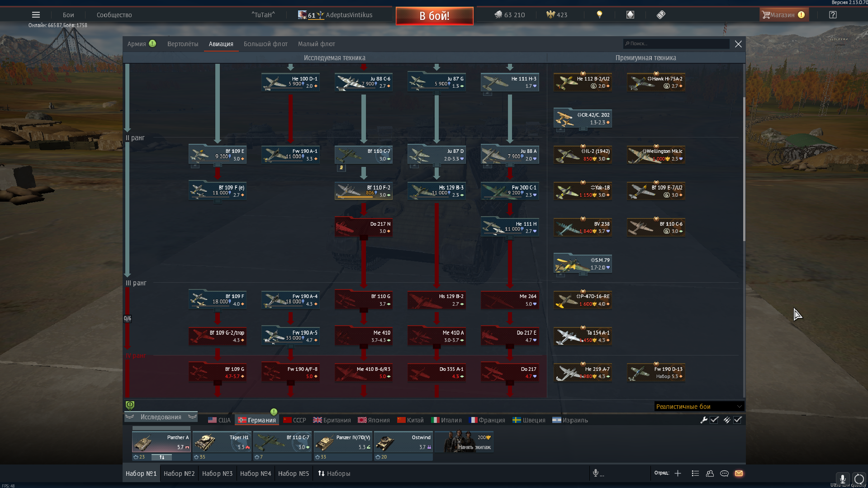Select the Bf 109 E aircraft
The image size is (868, 488).
tap(217, 155)
